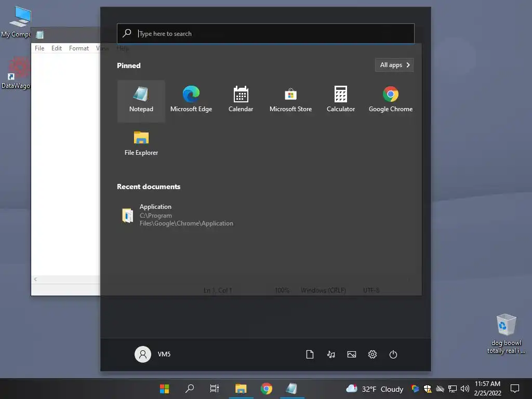Open the notification center icon
Viewport: 532px width, 399px height.
[x=515, y=389]
